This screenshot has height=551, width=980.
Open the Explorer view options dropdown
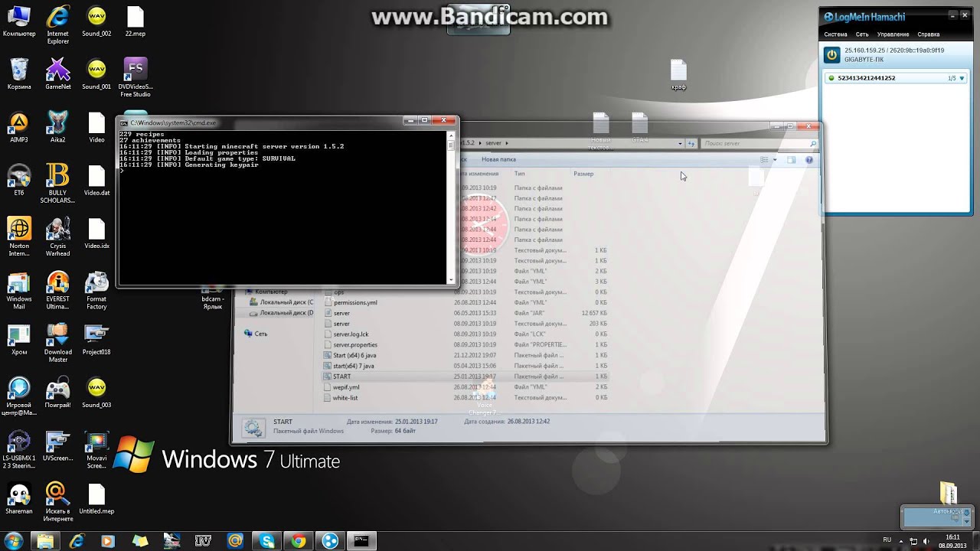pos(775,160)
